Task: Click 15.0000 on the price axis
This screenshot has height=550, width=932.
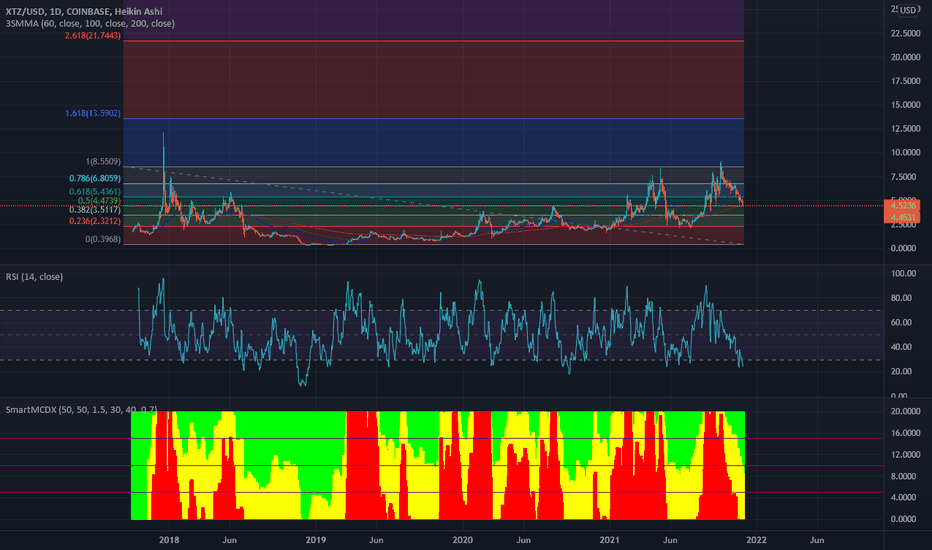Action: (905, 105)
